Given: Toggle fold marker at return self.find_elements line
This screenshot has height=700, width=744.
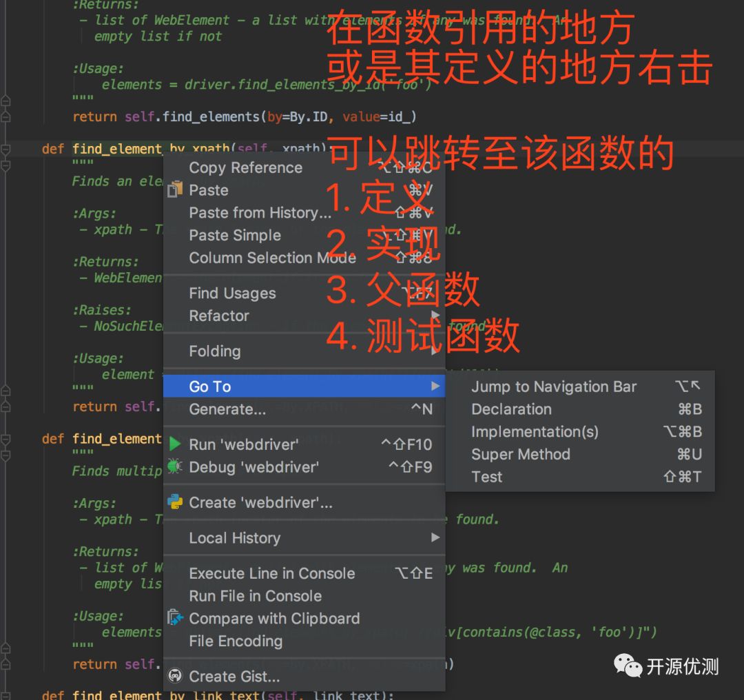Looking at the screenshot, I should click(x=6, y=116).
